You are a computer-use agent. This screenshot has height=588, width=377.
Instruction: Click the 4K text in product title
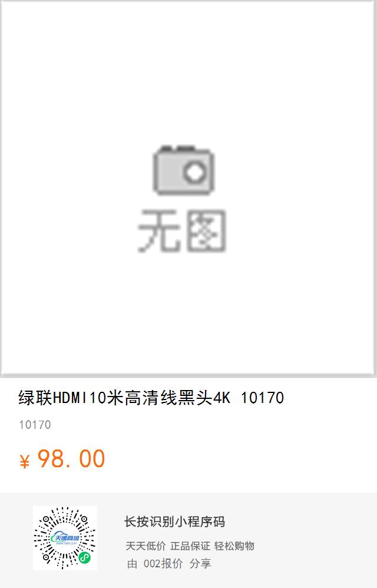click(222, 398)
